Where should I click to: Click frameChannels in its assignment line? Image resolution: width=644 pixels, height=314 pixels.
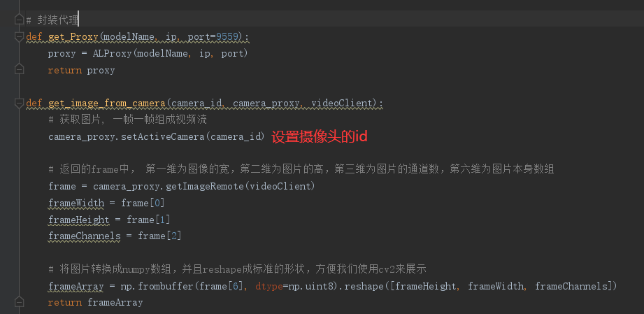(x=84, y=236)
